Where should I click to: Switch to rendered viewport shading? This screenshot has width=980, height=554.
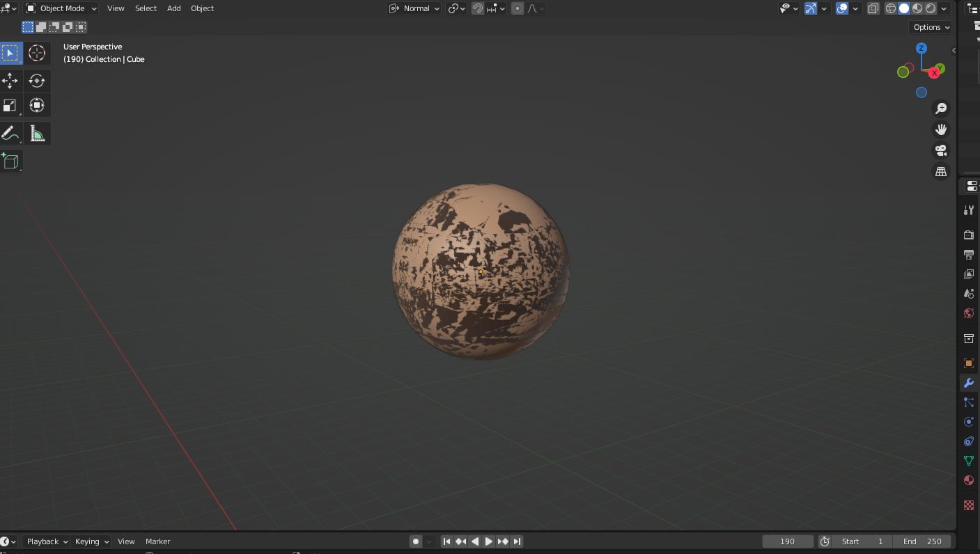tap(931, 8)
